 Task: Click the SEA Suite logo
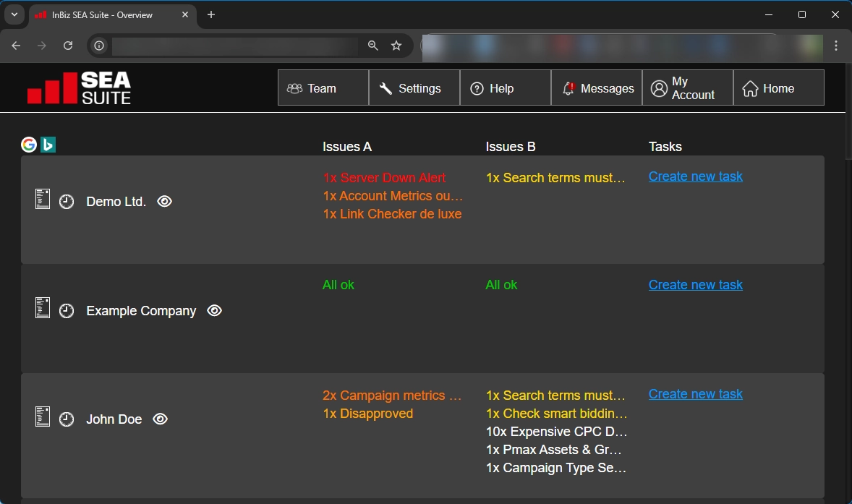pos(78,87)
